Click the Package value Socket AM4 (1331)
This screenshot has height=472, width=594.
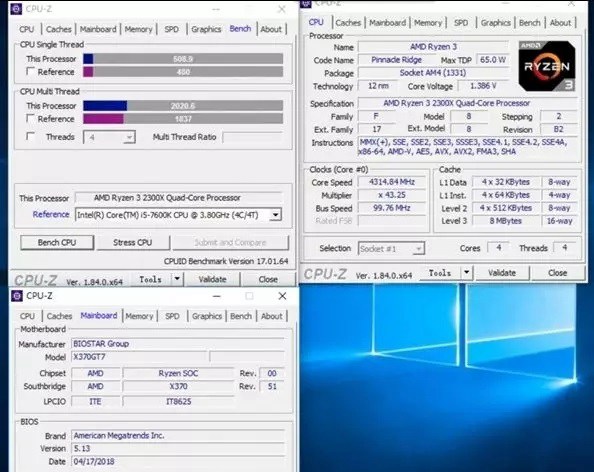pos(433,73)
